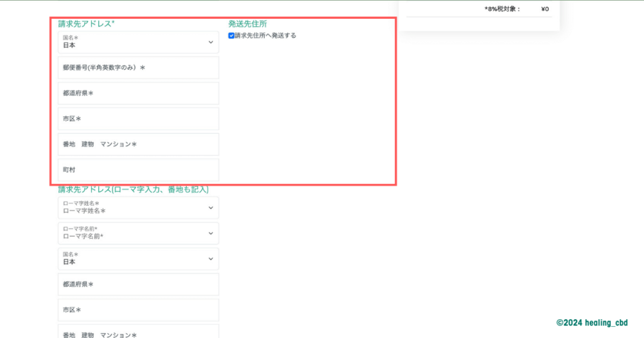
Task: Focus the 市区 field in the top billing section
Action: [x=138, y=119]
